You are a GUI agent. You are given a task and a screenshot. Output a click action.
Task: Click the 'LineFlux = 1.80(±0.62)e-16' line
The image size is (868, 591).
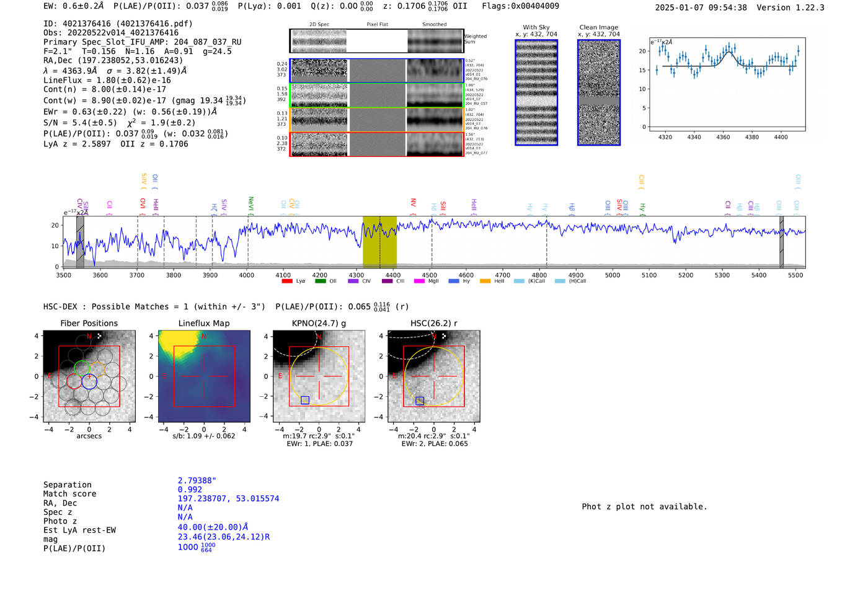(x=107, y=81)
